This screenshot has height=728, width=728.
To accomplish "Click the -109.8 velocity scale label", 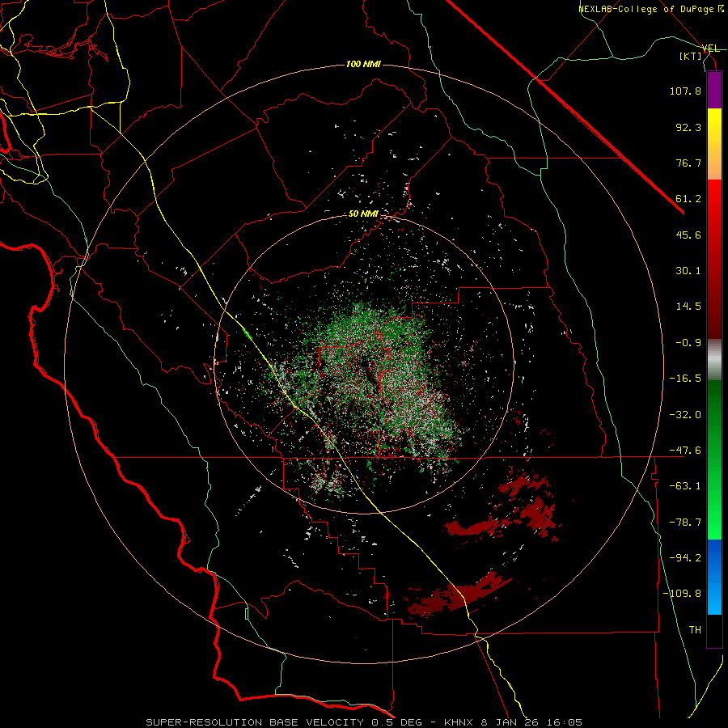I will click(683, 594).
